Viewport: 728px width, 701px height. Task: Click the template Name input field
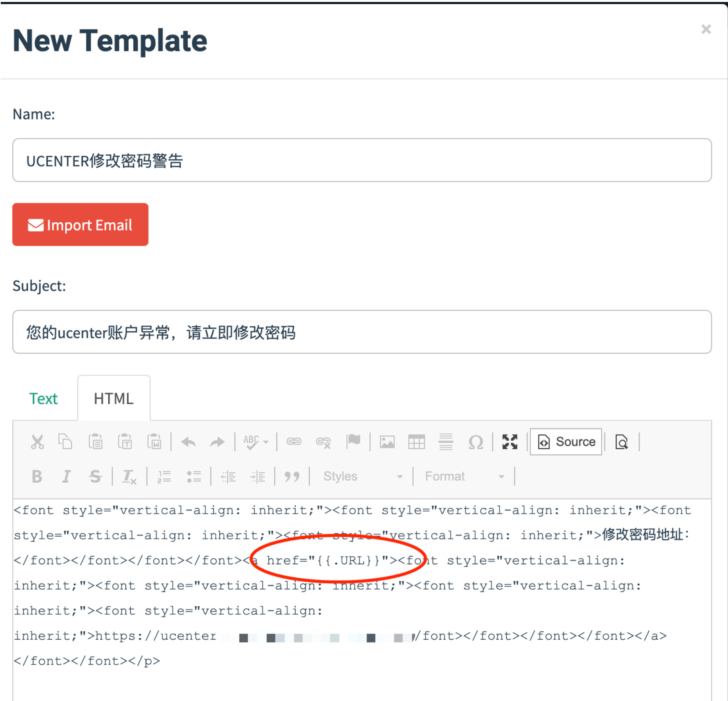[x=362, y=160]
